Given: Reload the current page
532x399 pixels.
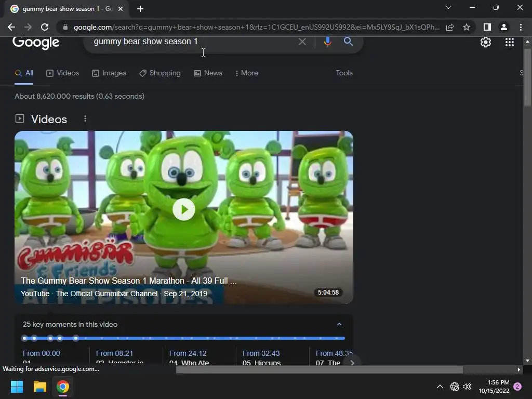Looking at the screenshot, I should 45,27.
